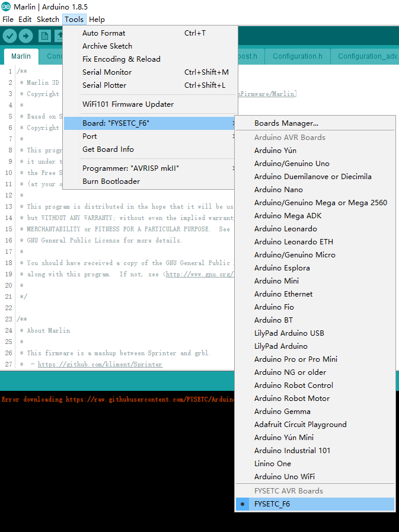Viewport: 399px width, 532px height.
Task: Open the Sketch menu
Action: tap(48, 20)
